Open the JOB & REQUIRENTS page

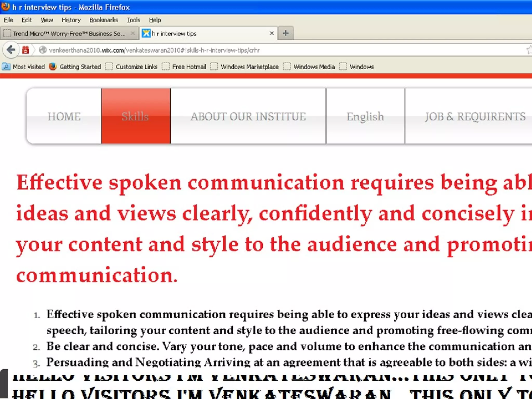475,116
